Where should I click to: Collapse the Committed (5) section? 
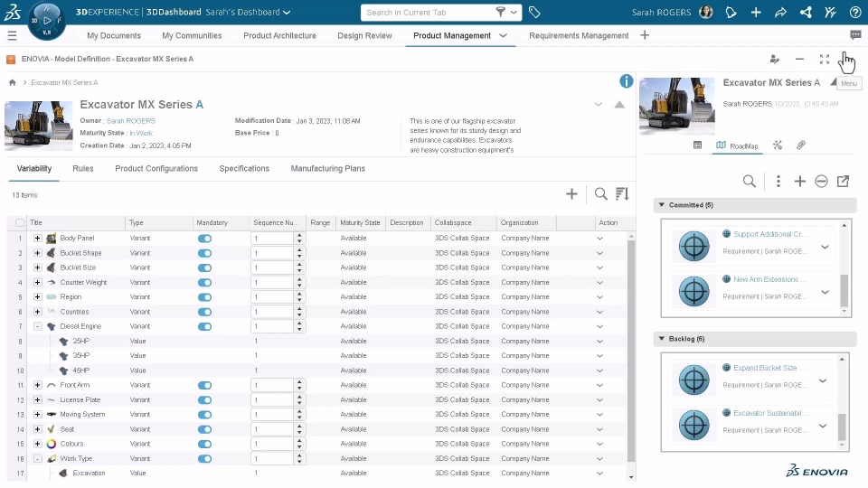click(662, 205)
